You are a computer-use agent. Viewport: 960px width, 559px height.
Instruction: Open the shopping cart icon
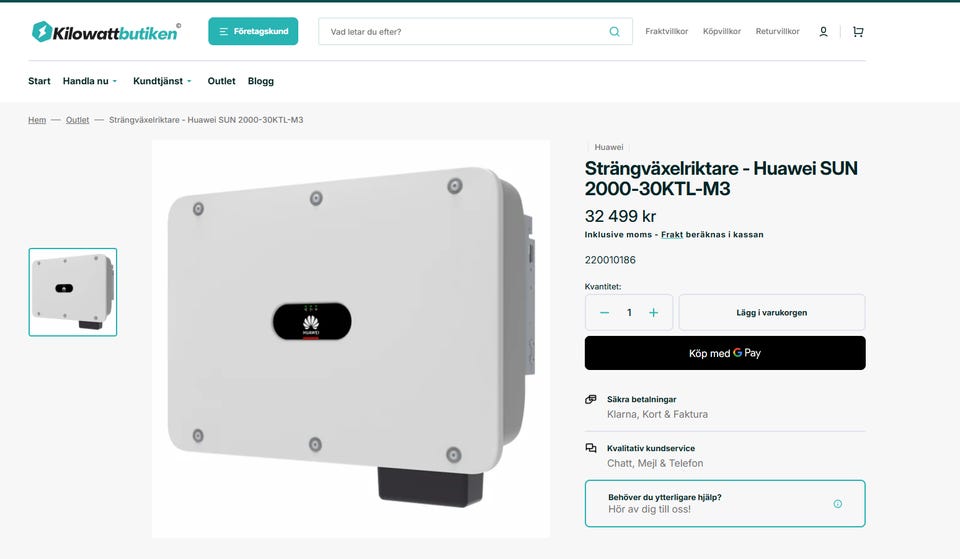[x=858, y=32]
